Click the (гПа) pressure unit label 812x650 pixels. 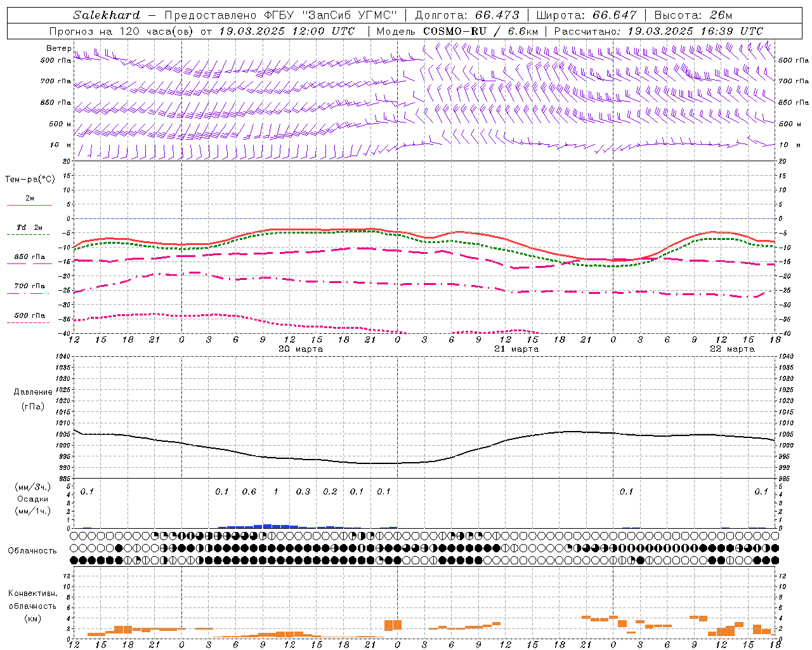33,406
